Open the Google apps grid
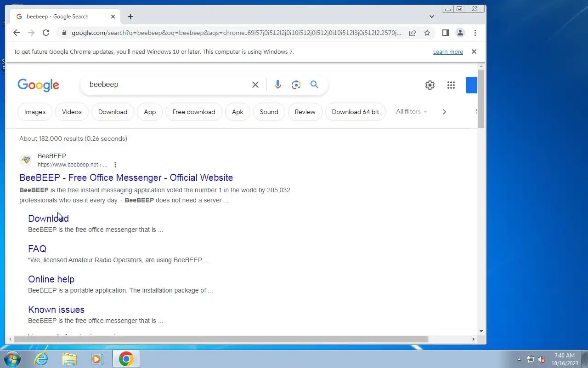The image size is (588, 368). click(451, 85)
